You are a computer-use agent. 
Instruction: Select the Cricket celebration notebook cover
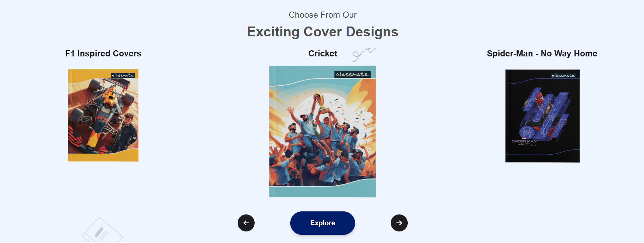[x=323, y=132]
